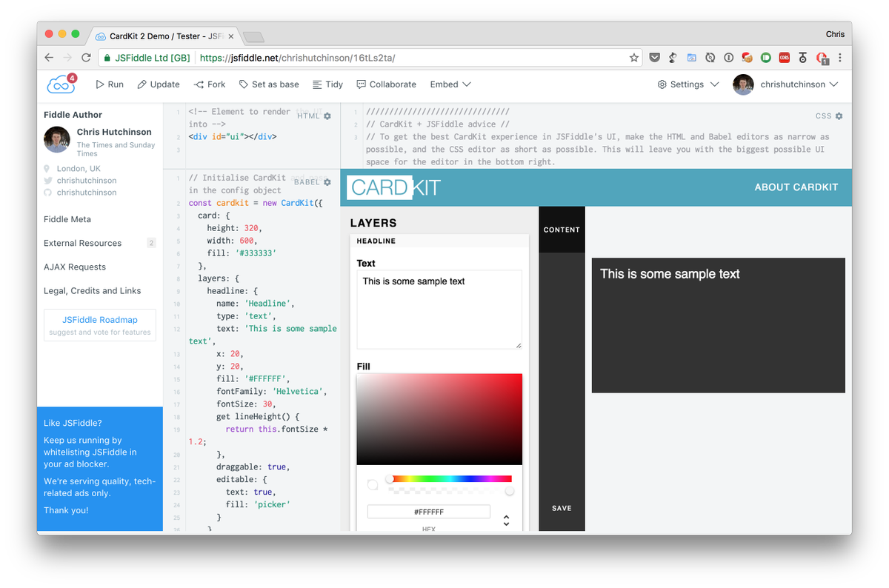Image resolution: width=889 pixels, height=588 pixels.
Task: Click the Pocket extension icon
Action: (x=655, y=58)
